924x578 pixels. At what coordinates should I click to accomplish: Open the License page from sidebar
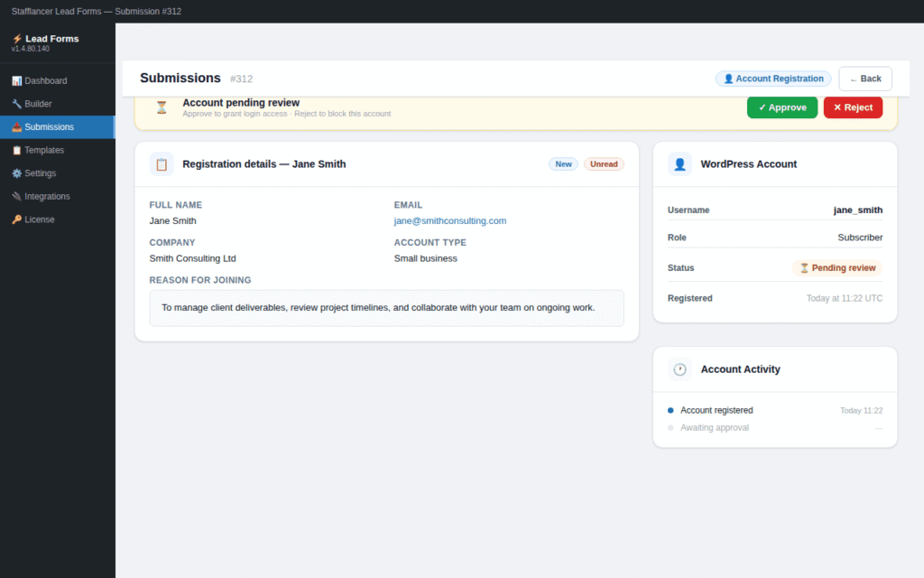point(58,219)
